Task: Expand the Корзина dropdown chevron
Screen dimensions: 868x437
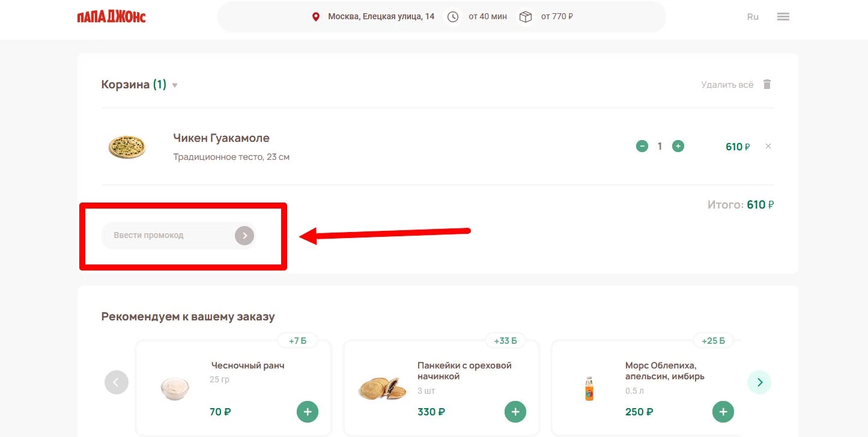Action: pos(174,85)
